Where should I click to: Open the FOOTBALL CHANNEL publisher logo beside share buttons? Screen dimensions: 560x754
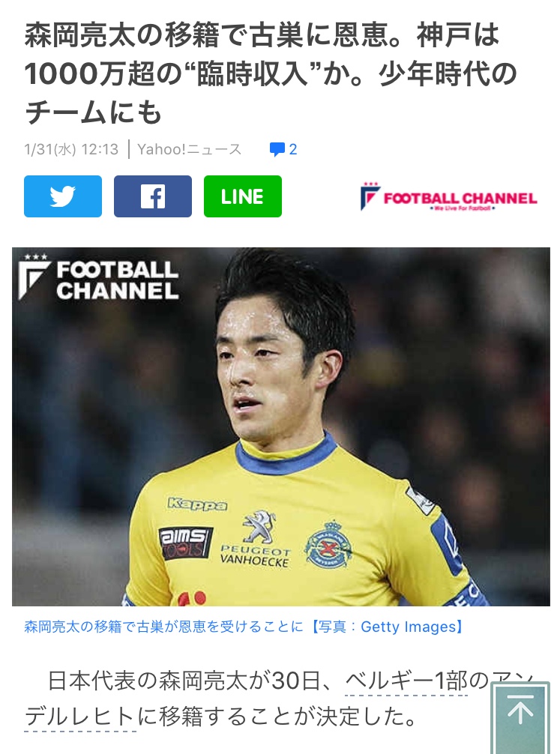point(448,197)
